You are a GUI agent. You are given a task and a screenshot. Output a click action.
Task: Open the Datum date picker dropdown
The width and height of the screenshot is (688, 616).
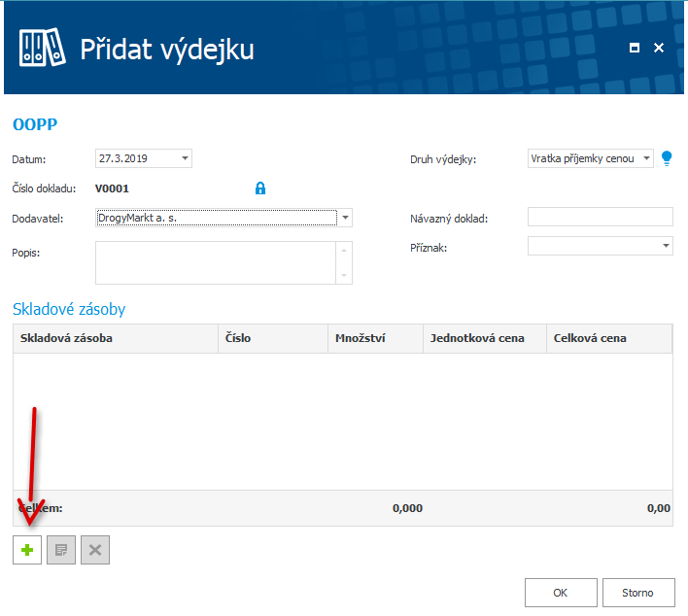pyautogui.click(x=186, y=158)
